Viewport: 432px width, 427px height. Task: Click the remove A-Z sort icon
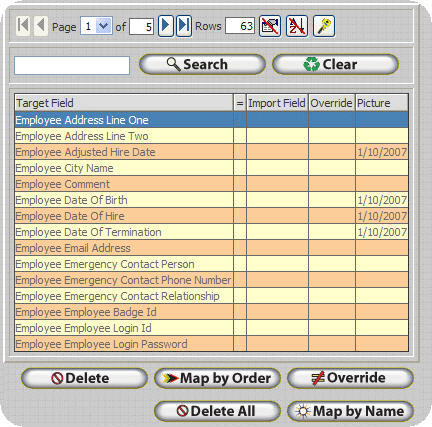[297, 26]
